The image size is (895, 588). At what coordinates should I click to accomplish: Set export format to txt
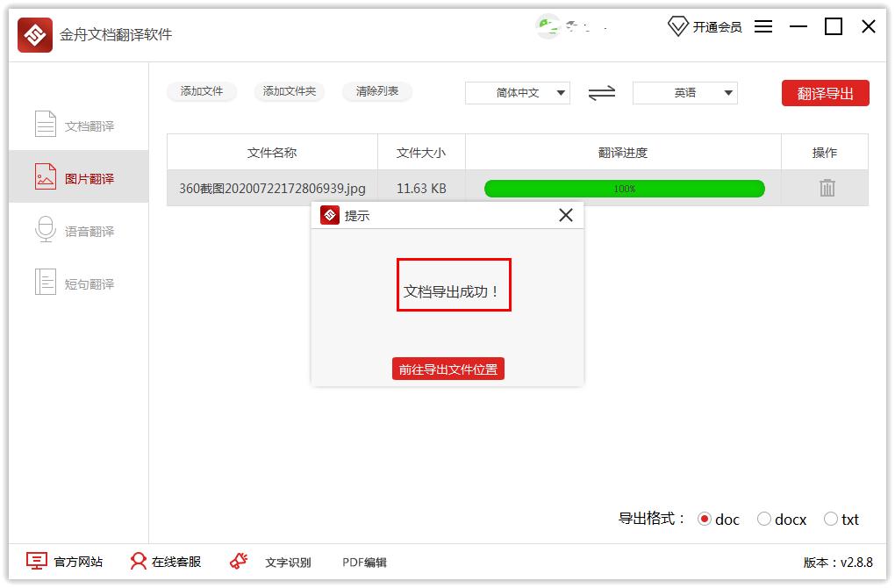(830, 520)
